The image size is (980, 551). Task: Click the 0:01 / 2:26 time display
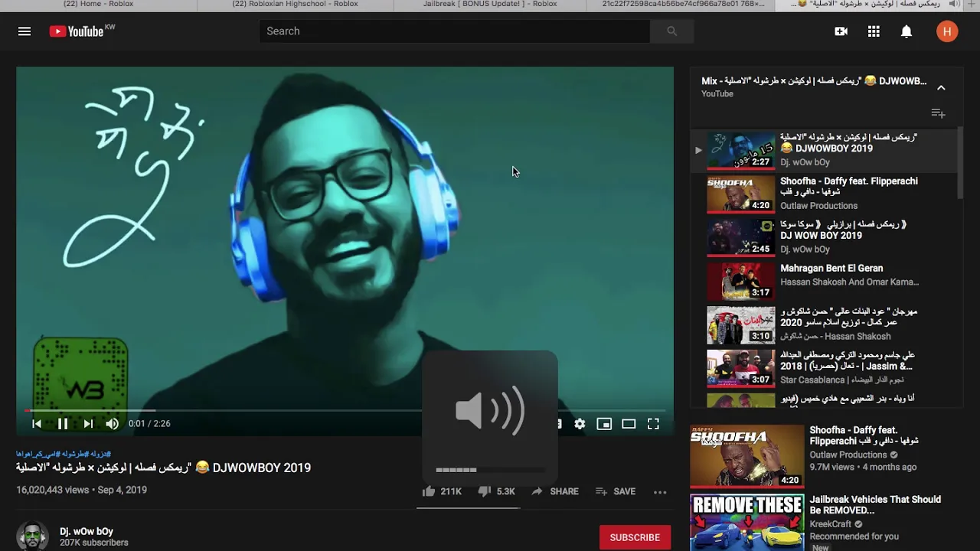coord(149,423)
